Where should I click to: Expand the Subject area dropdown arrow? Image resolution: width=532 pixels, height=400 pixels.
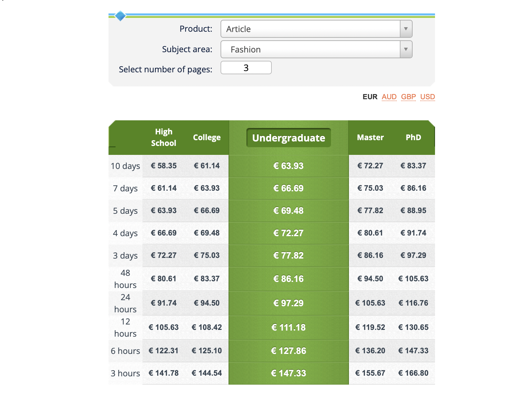click(406, 49)
